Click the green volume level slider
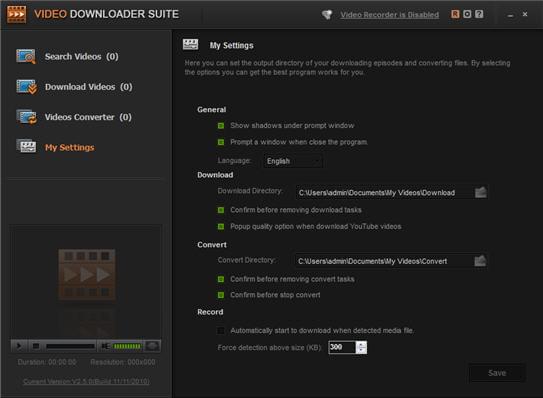 click(127, 346)
